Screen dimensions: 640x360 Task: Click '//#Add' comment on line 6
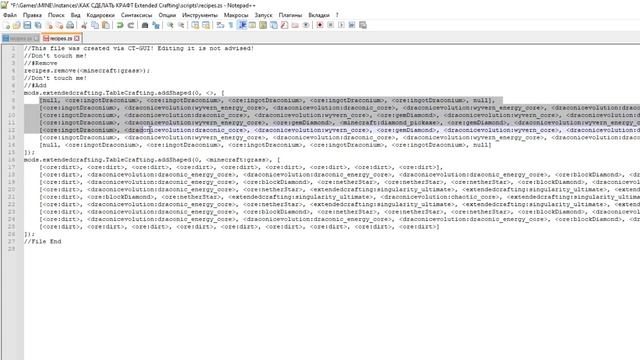(x=35, y=86)
